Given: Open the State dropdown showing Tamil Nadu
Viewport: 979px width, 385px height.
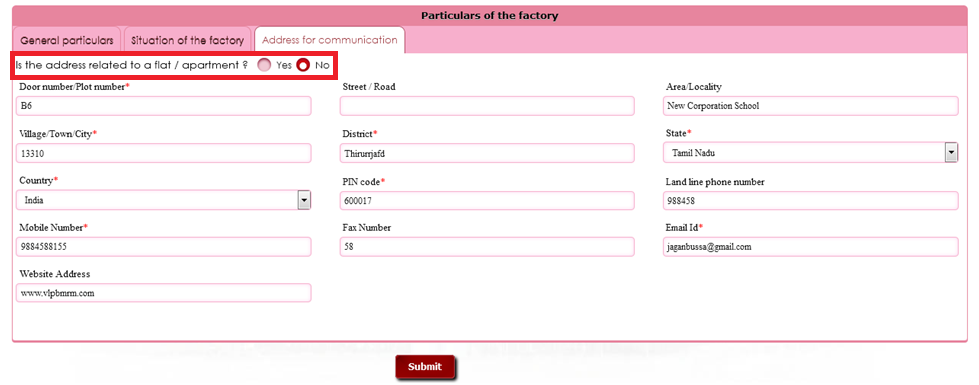Looking at the screenshot, I should tap(810, 153).
